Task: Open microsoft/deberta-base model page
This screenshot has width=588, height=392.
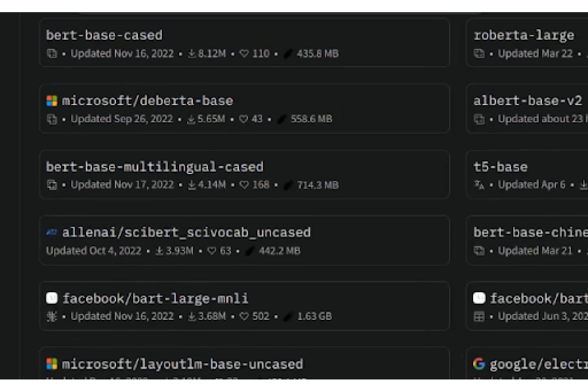Action: [x=147, y=101]
